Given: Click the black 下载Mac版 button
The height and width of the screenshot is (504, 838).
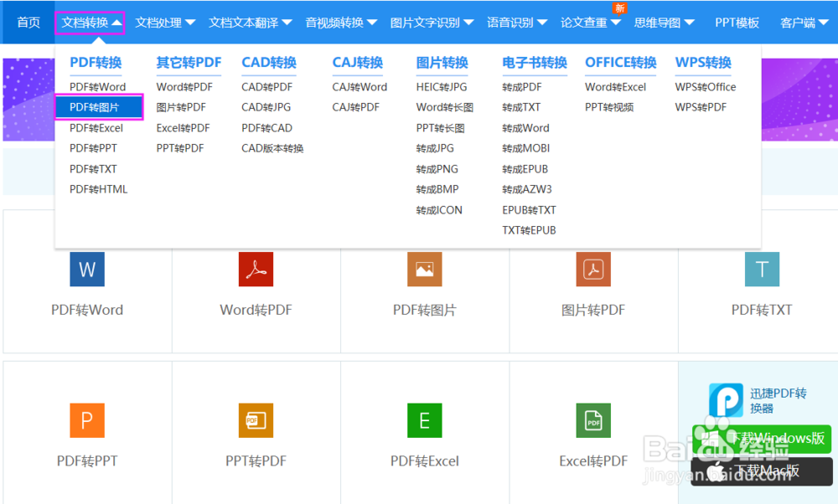Looking at the screenshot, I should (x=762, y=471).
